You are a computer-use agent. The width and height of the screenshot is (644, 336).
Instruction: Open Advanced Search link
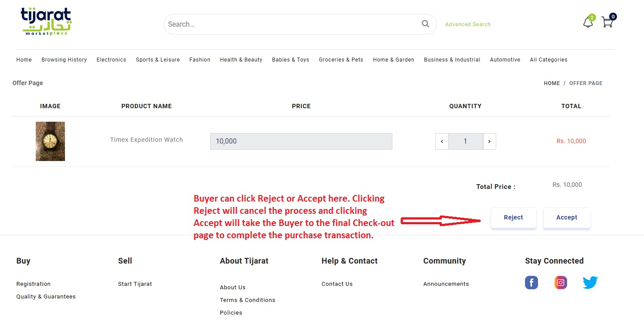tap(468, 24)
